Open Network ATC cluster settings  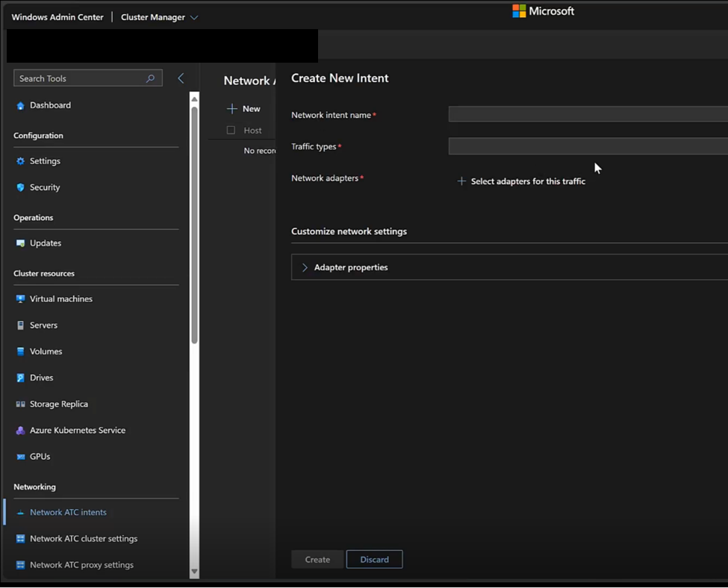tap(83, 539)
